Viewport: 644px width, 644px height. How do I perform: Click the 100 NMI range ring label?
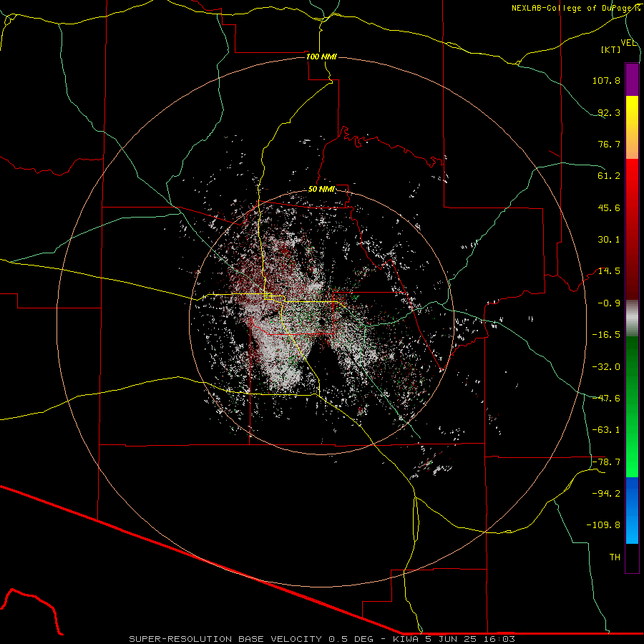coord(321,57)
